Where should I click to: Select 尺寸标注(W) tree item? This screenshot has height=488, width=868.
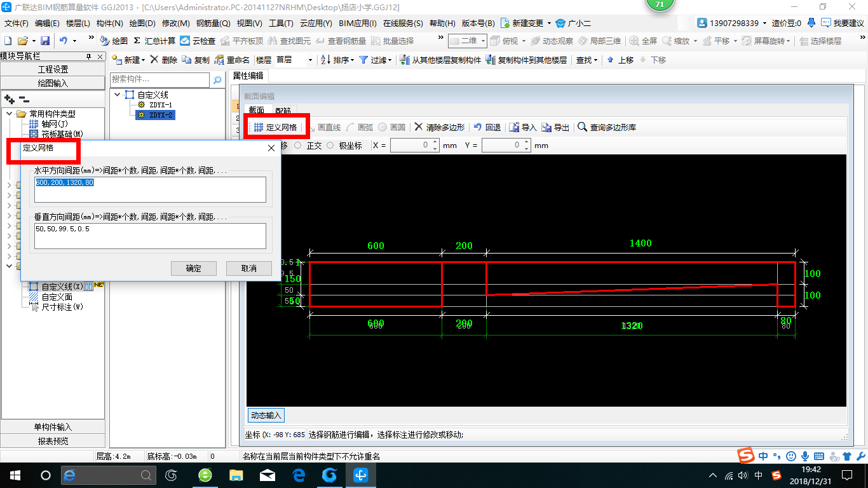62,307
